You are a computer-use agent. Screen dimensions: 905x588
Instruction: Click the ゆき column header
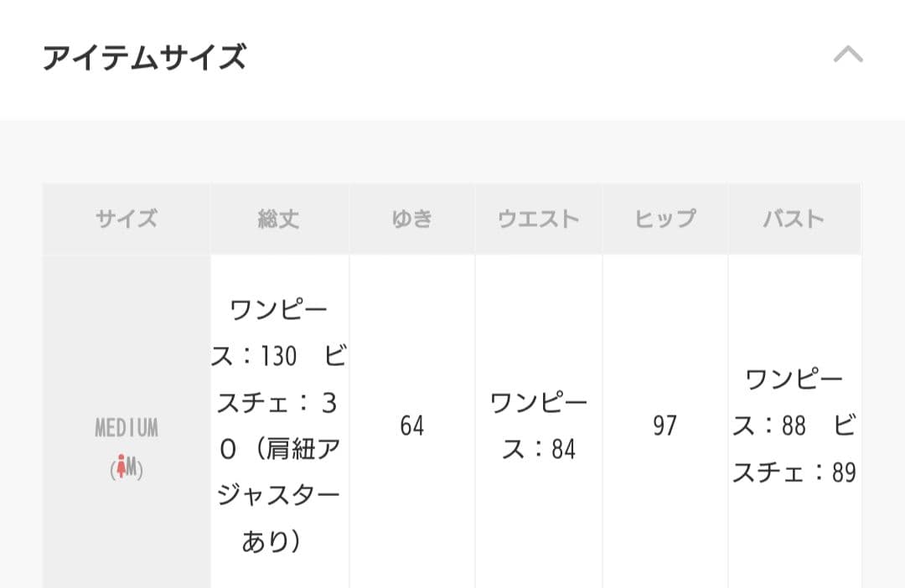pos(412,218)
